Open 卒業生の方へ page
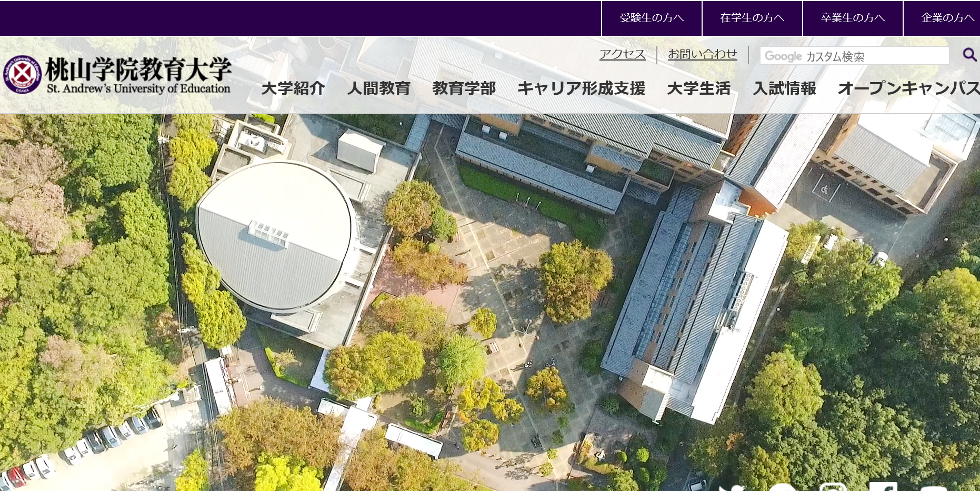 pyautogui.click(x=852, y=17)
